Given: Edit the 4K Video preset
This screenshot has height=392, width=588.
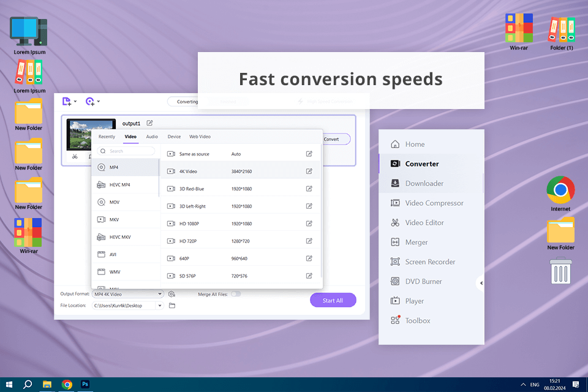Looking at the screenshot, I should pos(309,171).
